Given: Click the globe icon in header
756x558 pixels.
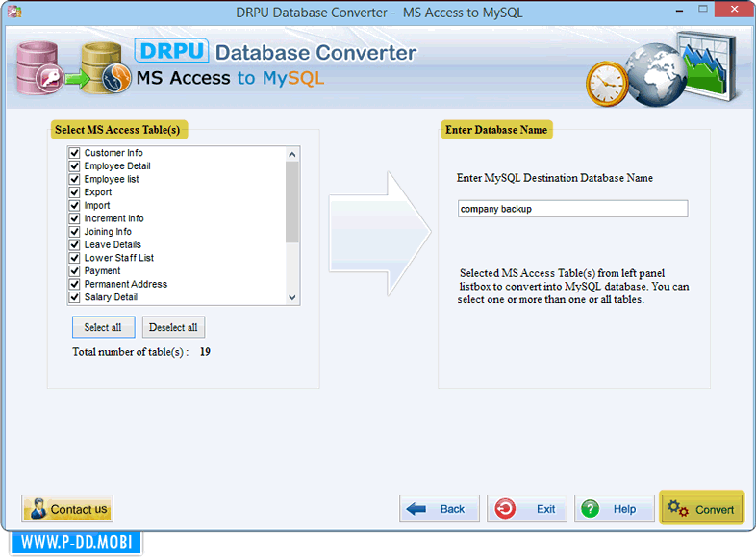Looking at the screenshot, I should coord(657,75).
